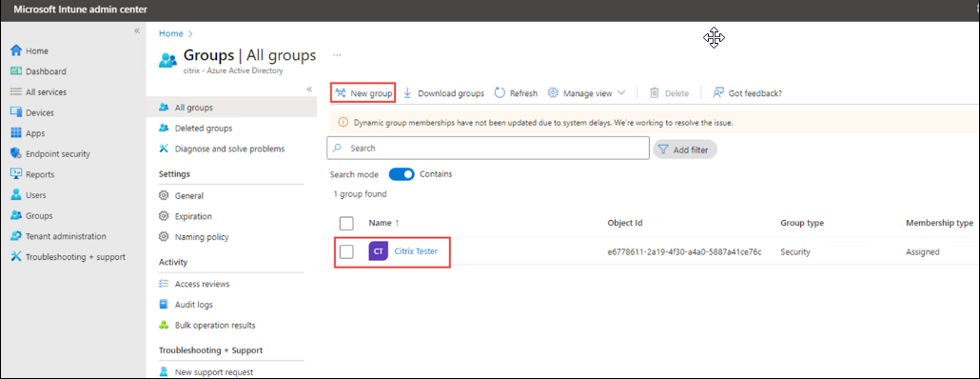Click the New group icon in the toolbar
The width and height of the screenshot is (980, 379).
[341, 93]
